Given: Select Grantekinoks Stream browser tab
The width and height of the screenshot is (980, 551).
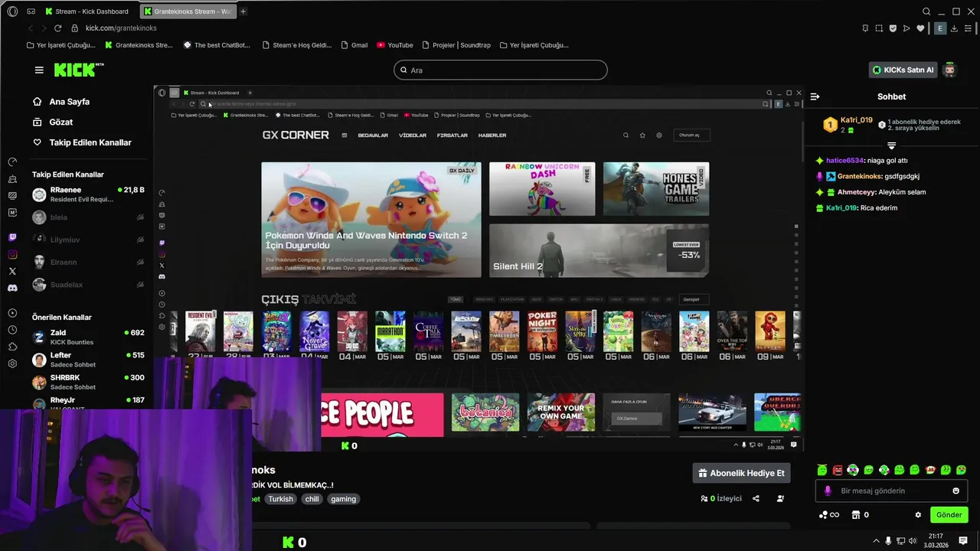Looking at the screenshot, I should (188, 11).
